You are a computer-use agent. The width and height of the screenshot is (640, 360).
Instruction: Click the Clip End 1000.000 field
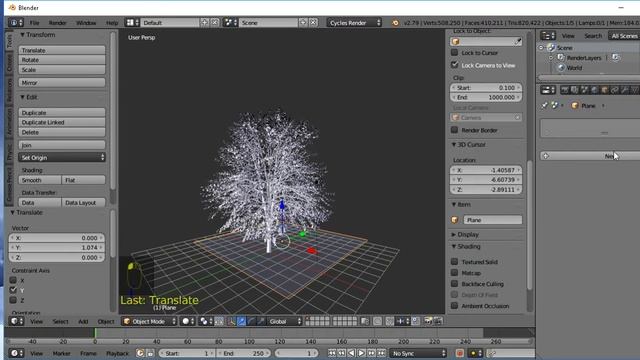coord(486,98)
